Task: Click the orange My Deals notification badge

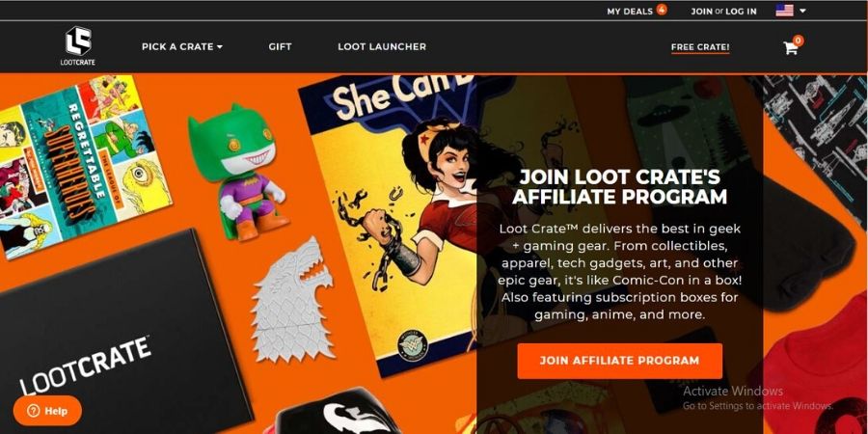Action: click(x=662, y=9)
